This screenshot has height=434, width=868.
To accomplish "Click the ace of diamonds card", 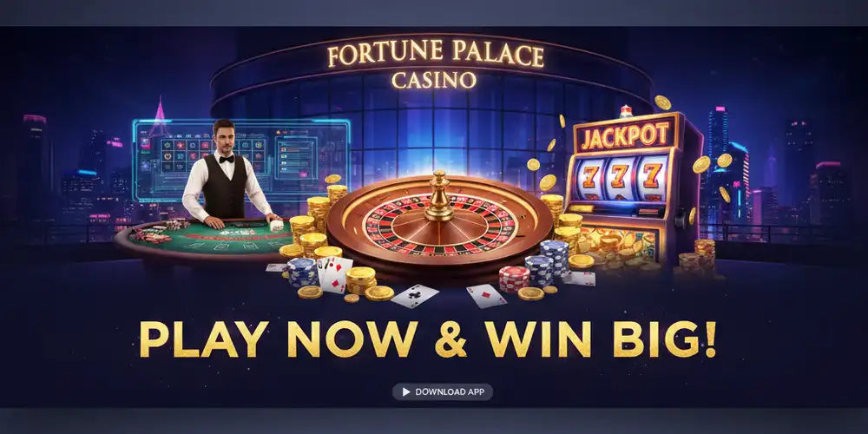I will (486, 296).
